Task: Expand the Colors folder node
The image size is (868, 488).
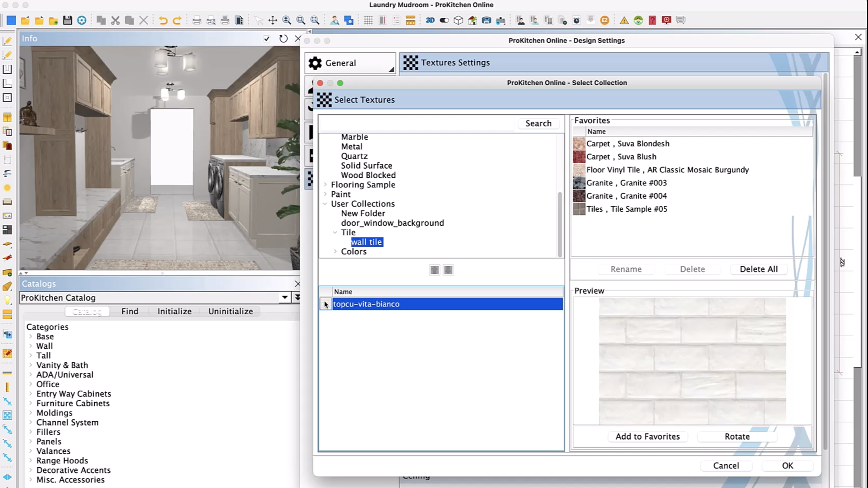Action: point(335,251)
